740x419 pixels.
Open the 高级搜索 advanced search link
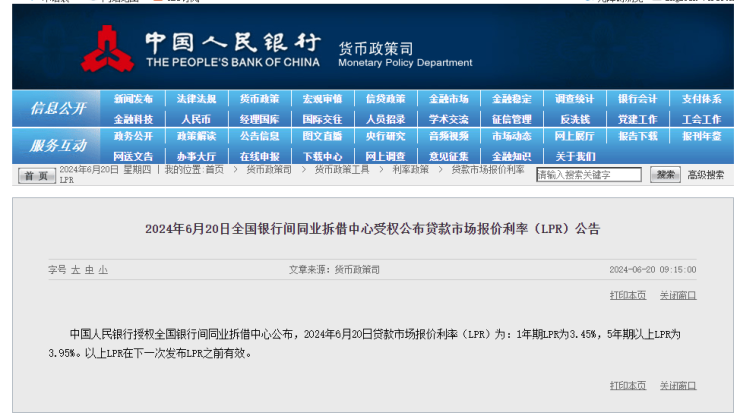(x=706, y=175)
